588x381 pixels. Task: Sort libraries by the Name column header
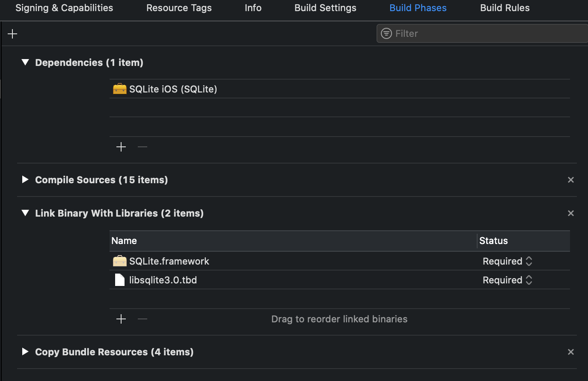click(293, 241)
